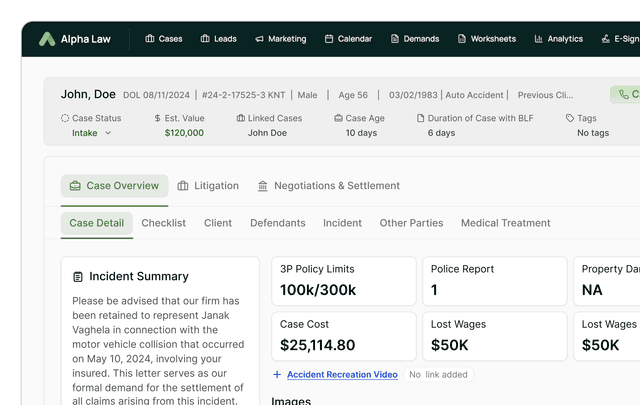This screenshot has height=405, width=640.
Task: Expand the Intake case status dropdown
Action: [92, 133]
